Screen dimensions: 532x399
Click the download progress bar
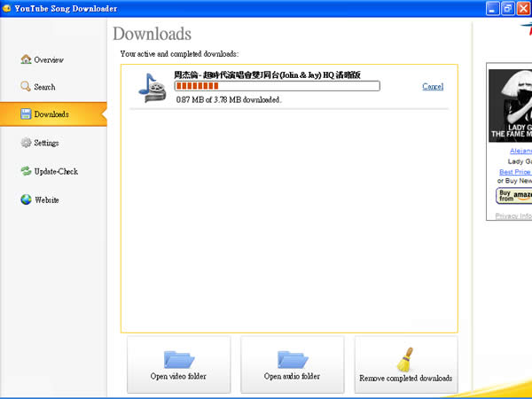277,86
